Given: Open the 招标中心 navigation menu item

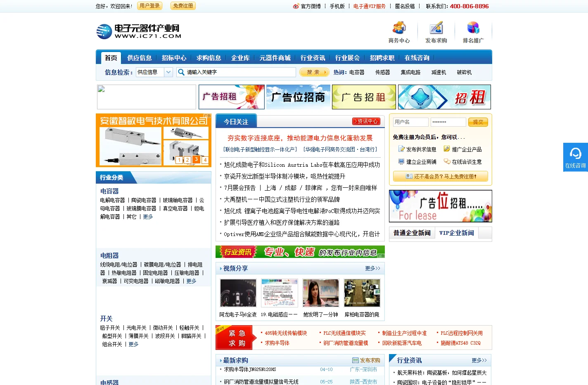Looking at the screenshot, I should [x=174, y=58].
